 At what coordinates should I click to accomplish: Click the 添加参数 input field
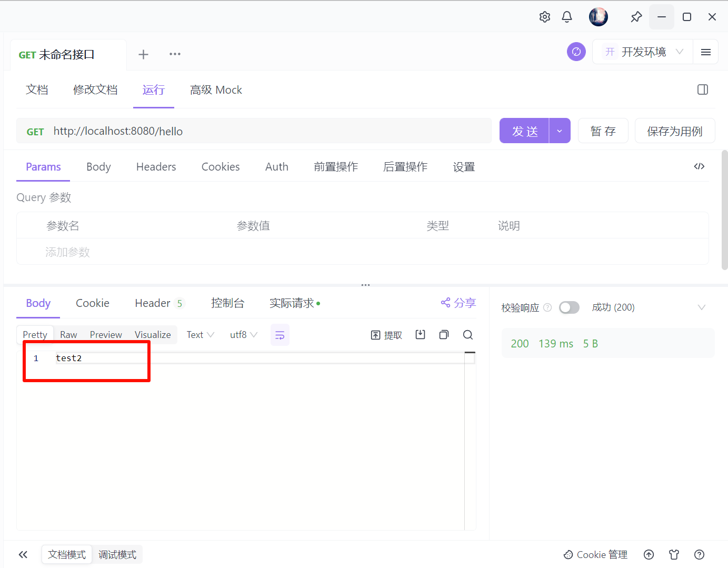pos(67,252)
